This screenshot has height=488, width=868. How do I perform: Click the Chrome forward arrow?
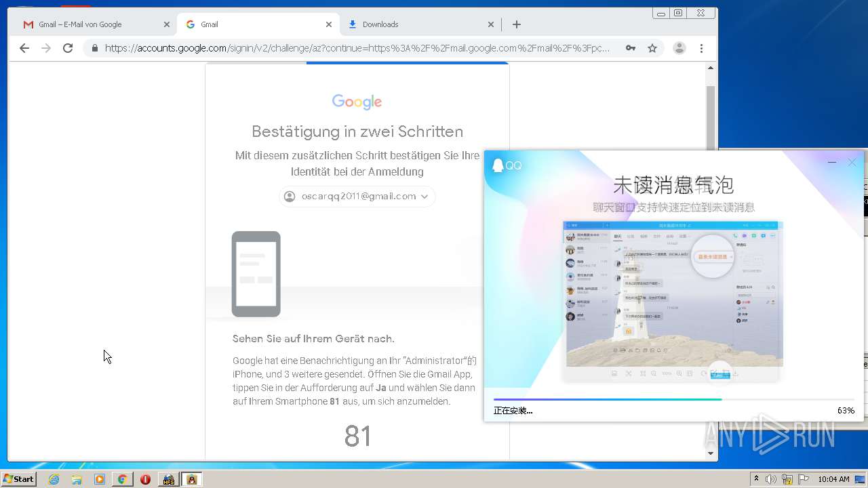click(x=46, y=48)
